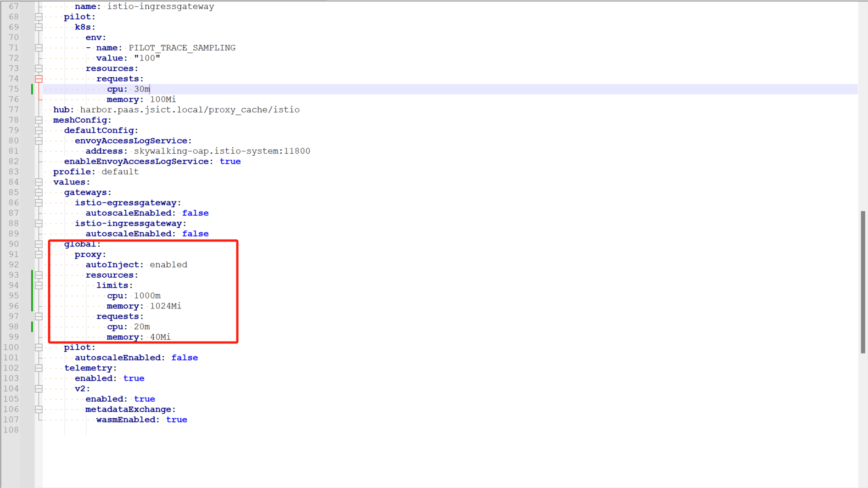Collapse the values section fold
868x488 pixels.
(39, 182)
